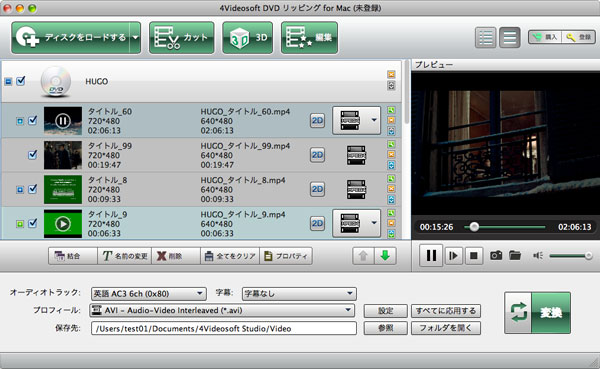Open the 字幕 subtitle dropdown
This screenshot has height=369, width=600.
(x=299, y=294)
